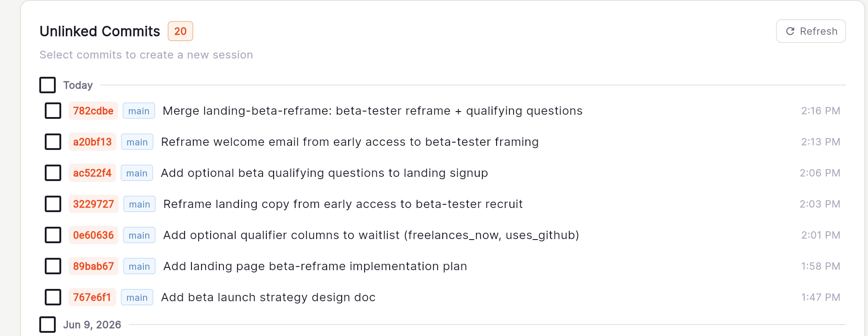Select all Jun 9, 2026 commits
Screen dimensions: 868x336
[48, 325]
